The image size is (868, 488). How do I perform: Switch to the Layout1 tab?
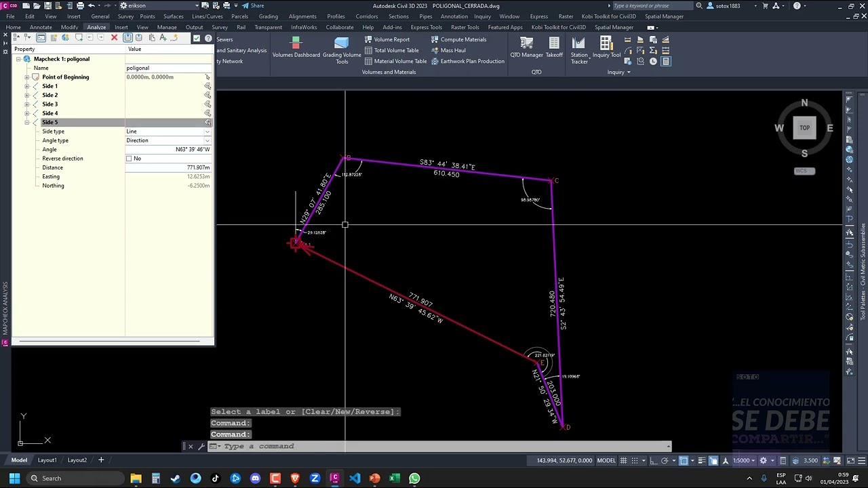pyautogui.click(x=47, y=460)
